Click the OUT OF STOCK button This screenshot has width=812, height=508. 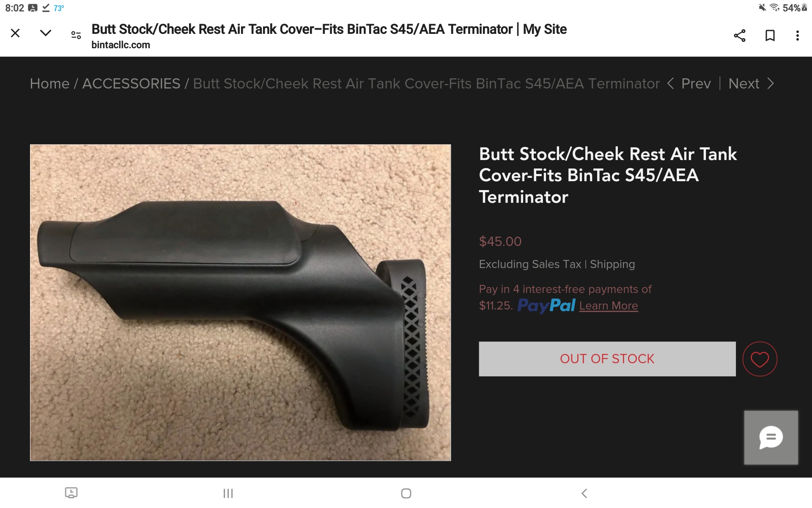tap(607, 359)
